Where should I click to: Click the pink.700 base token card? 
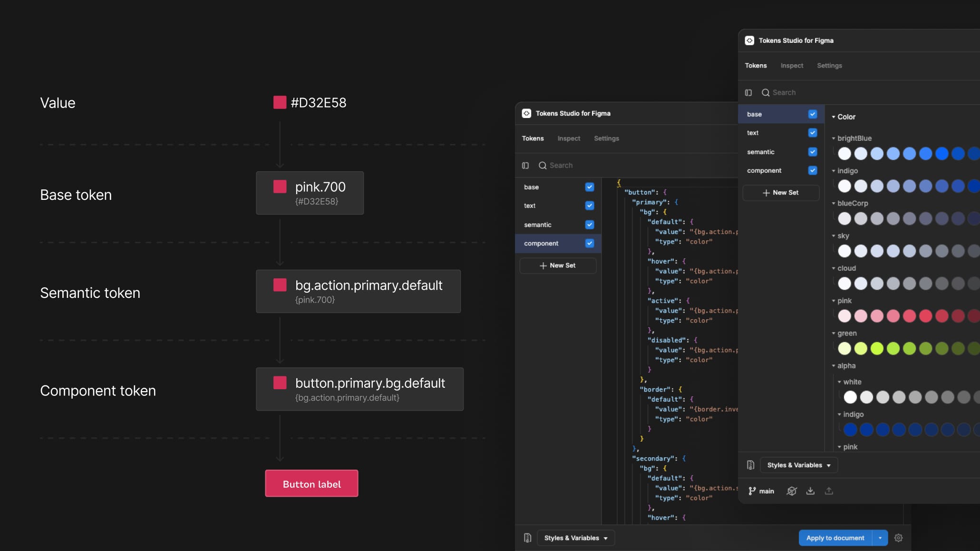[x=310, y=193]
